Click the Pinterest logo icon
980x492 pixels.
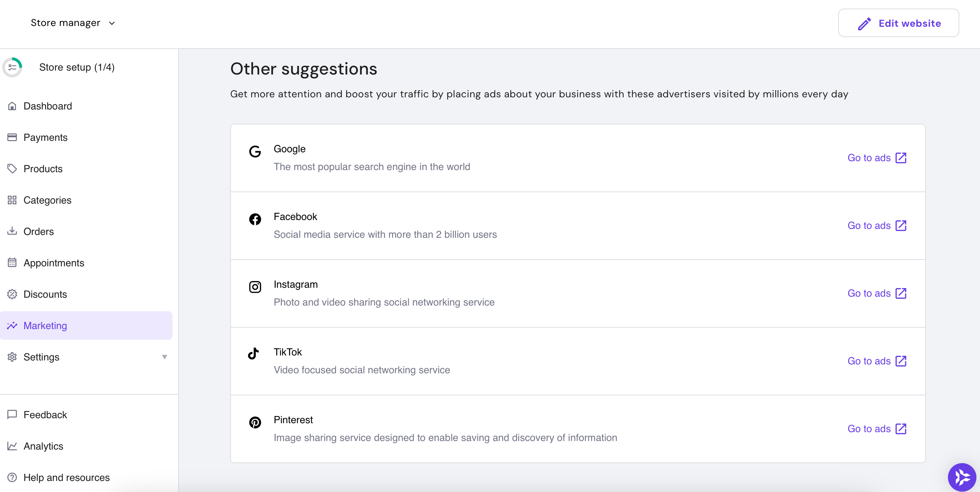click(255, 422)
